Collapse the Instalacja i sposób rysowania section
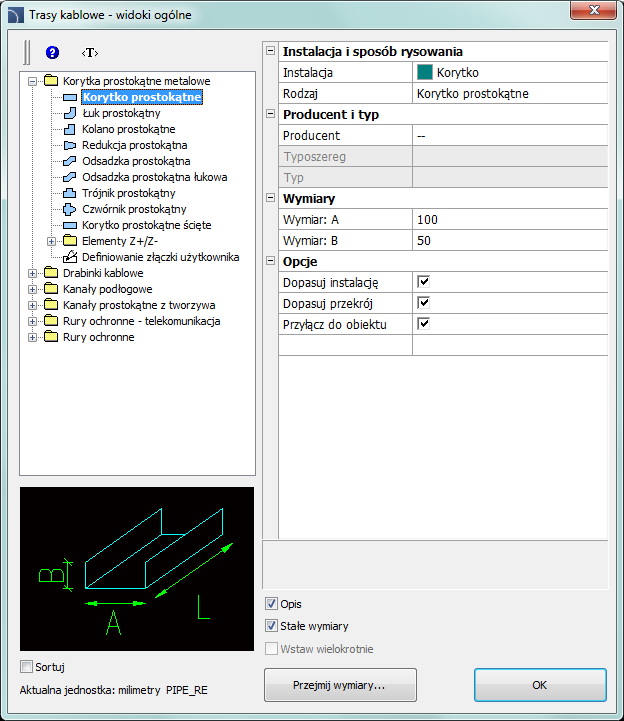 (270, 51)
